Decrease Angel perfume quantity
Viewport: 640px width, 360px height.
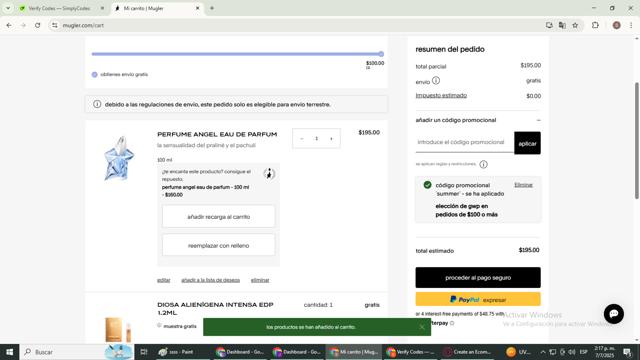click(302, 139)
